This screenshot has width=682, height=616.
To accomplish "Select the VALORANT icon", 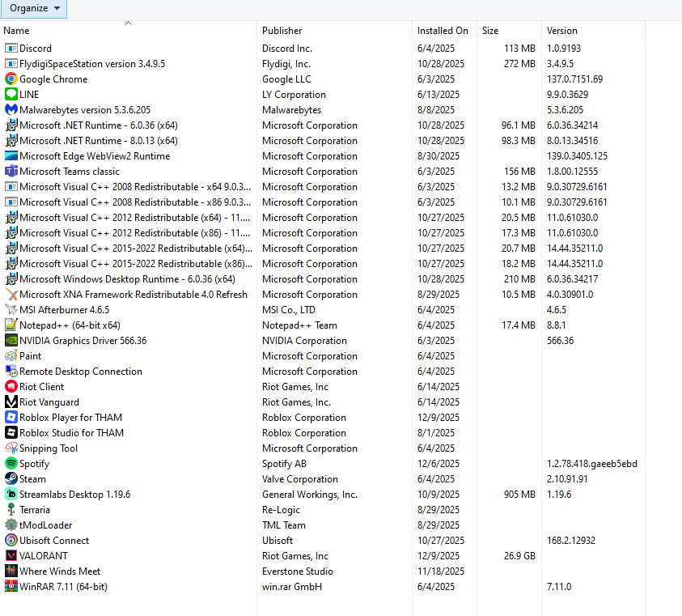I will point(11,556).
